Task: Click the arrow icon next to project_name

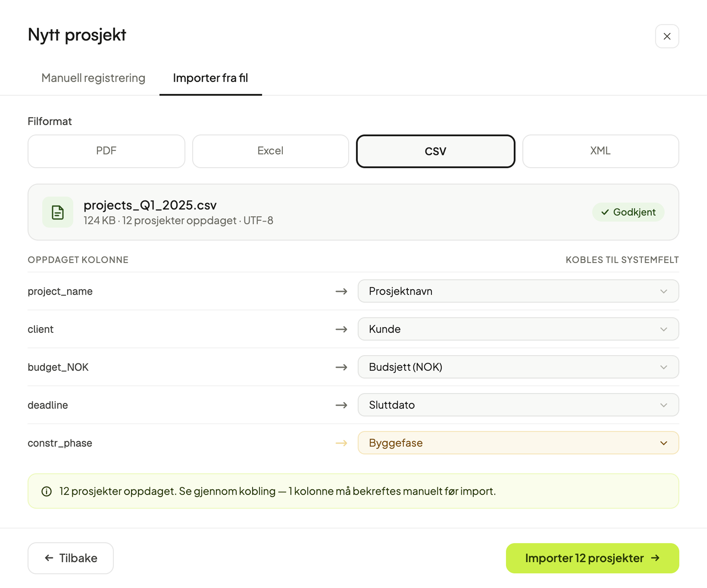Action: [x=341, y=291]
